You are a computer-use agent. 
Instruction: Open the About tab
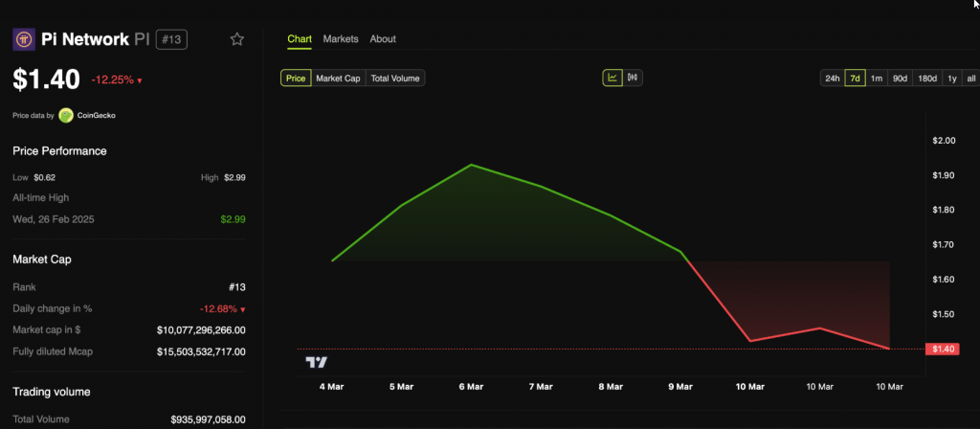click(383, 38)
